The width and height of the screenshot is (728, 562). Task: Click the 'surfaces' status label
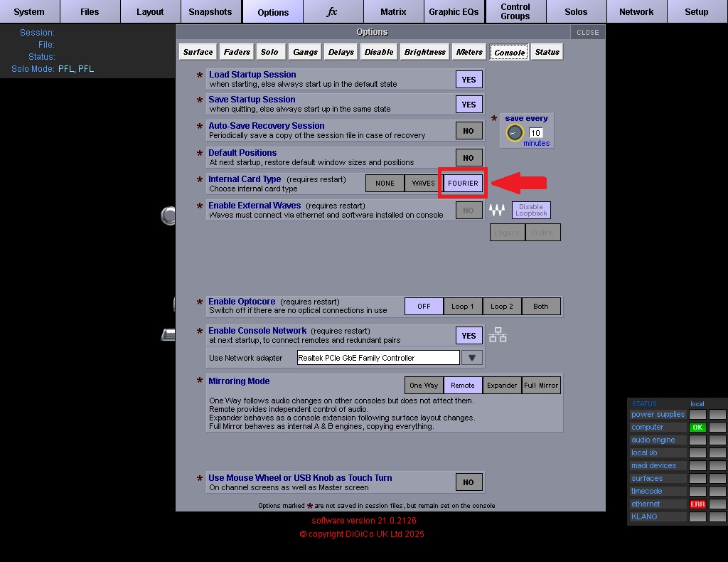click(x=647, y=478)
